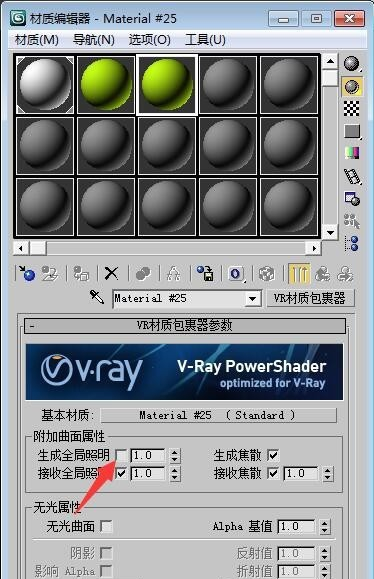Adjust 接收全局照明 spinner arrows
The height and width of the screenshot is (579, 374).
175,474
